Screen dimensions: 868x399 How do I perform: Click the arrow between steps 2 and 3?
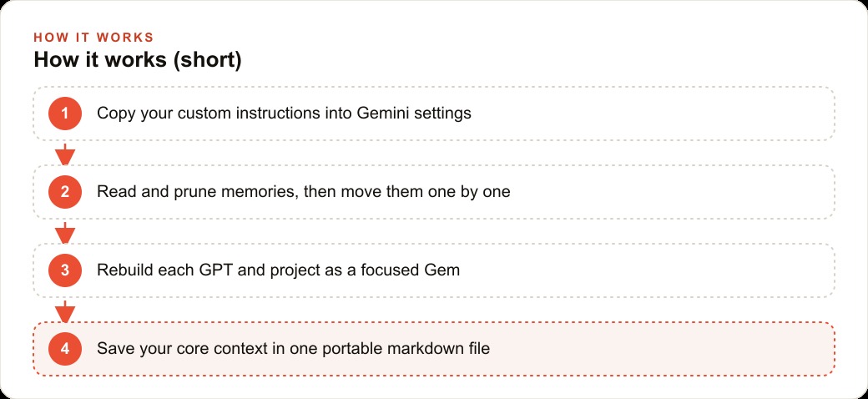click(x=65, y=233)
